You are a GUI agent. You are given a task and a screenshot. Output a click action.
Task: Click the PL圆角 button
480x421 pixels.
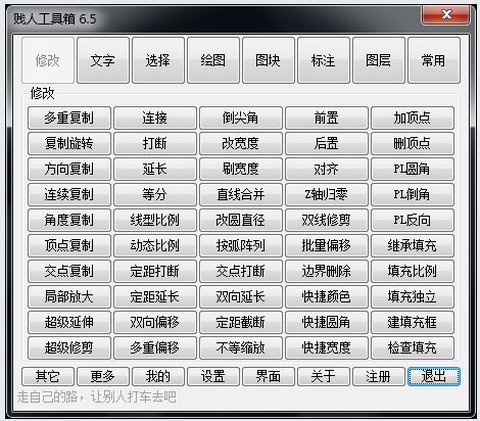click(412, 169)
